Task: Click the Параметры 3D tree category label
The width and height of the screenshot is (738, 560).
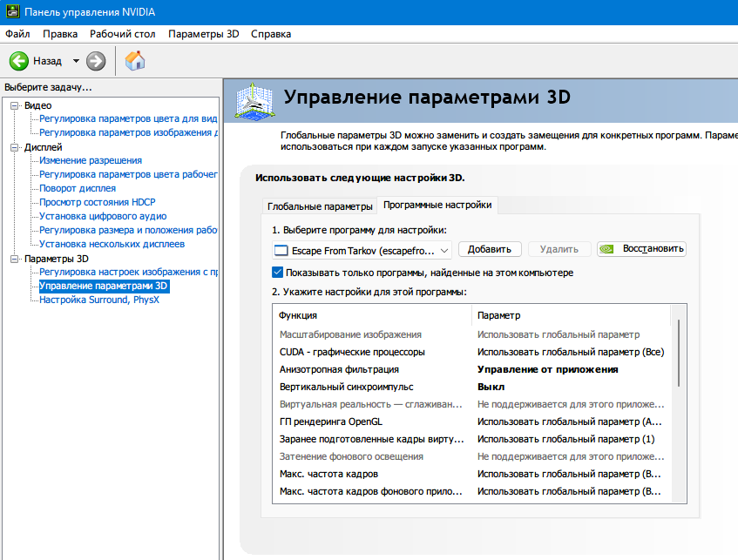Action: [x=56, y=260]
